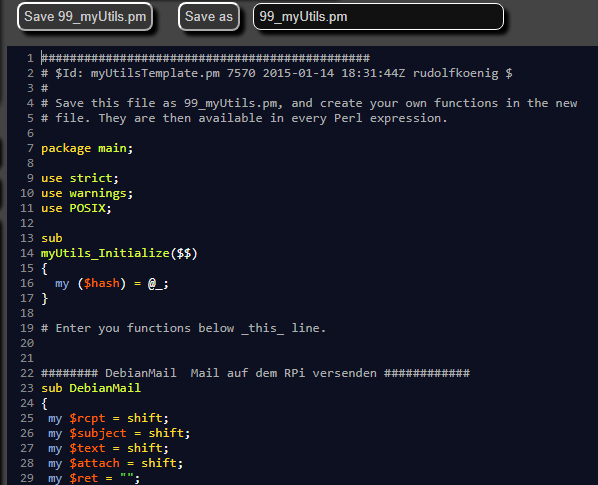Click 'Enter you functions below _this_ line.' comment
The image size is (598, 485).
pyautogui.click(x=183, y=328)
